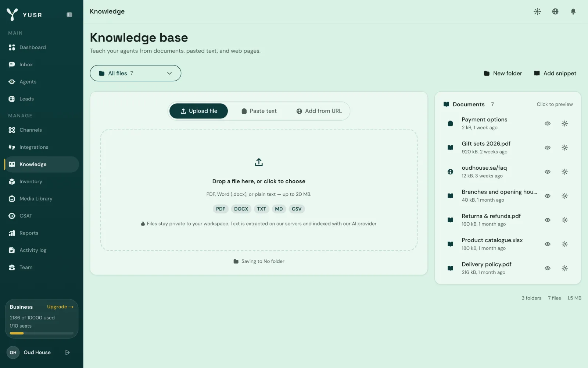Screen dimensions: 588x368
Task: Open settings gear for Product catalogue.xlsx
Action: click(565, 244)
